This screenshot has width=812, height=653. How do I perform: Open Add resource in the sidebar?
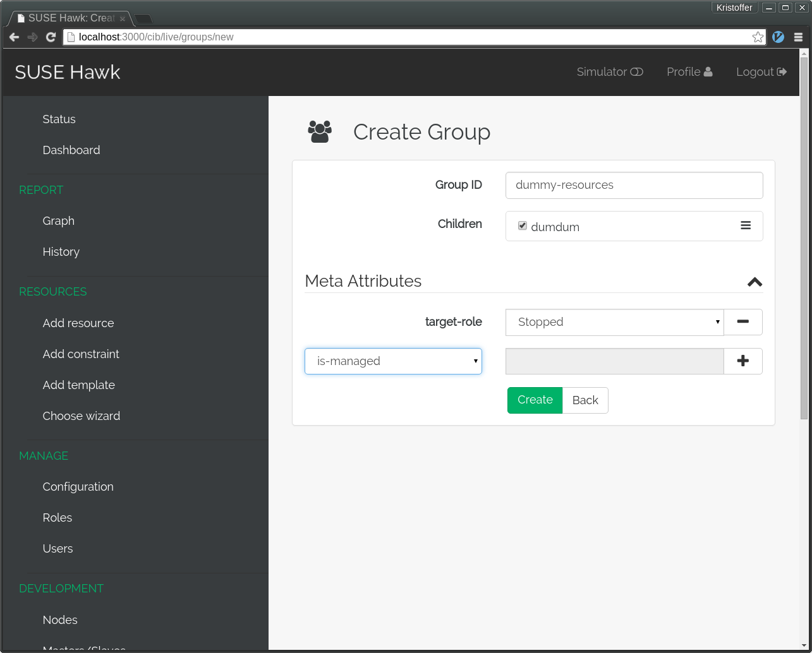pos(78,323)
